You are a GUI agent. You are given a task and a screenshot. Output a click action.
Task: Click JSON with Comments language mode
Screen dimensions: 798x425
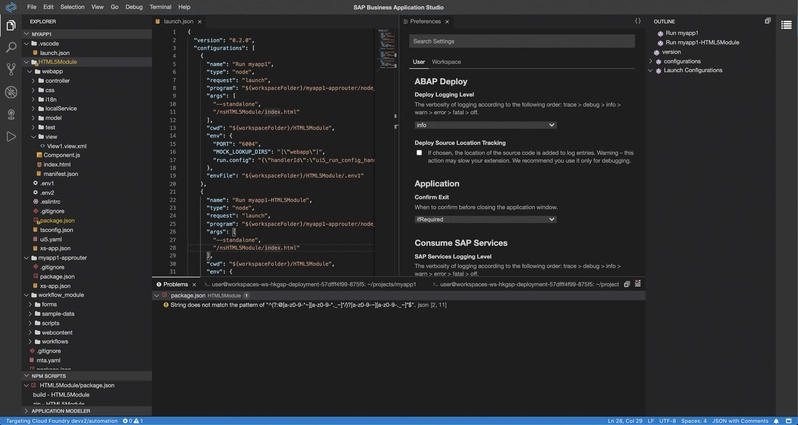(739, 421)
